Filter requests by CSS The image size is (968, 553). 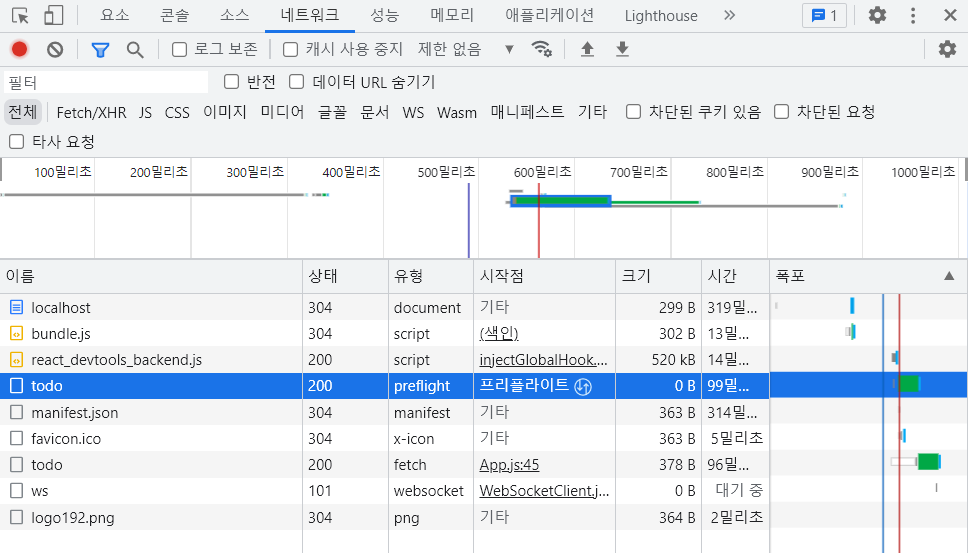point(177,112)
